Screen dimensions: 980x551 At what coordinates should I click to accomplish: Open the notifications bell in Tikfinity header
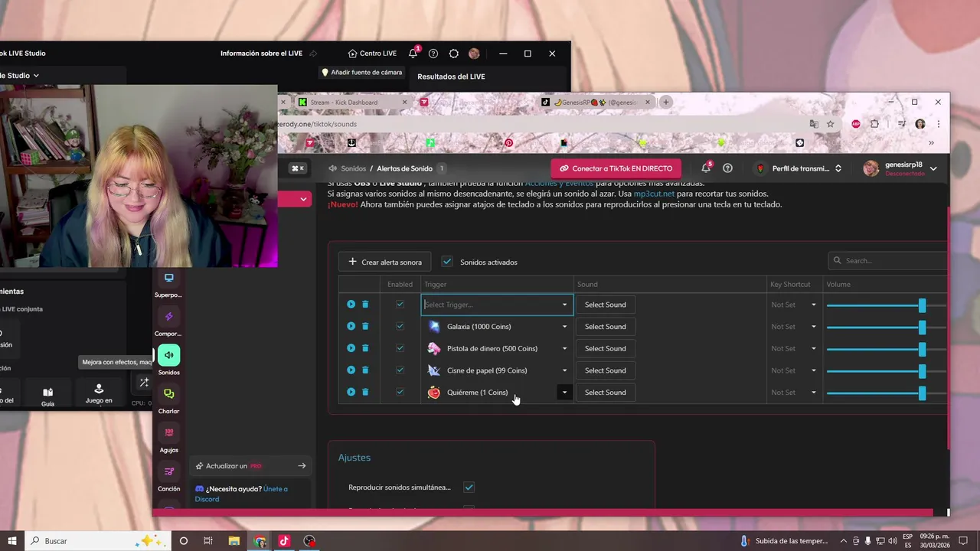(706, 168)
